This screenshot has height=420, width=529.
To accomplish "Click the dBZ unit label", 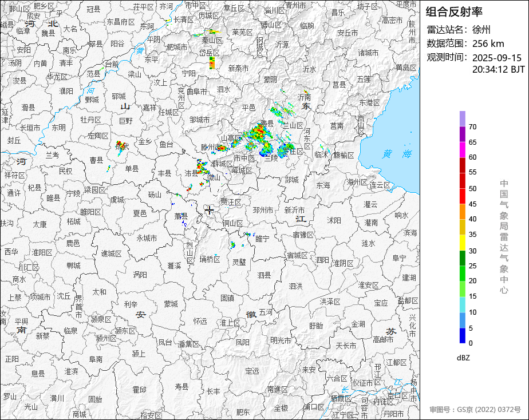I will click(x=463, y=358).
